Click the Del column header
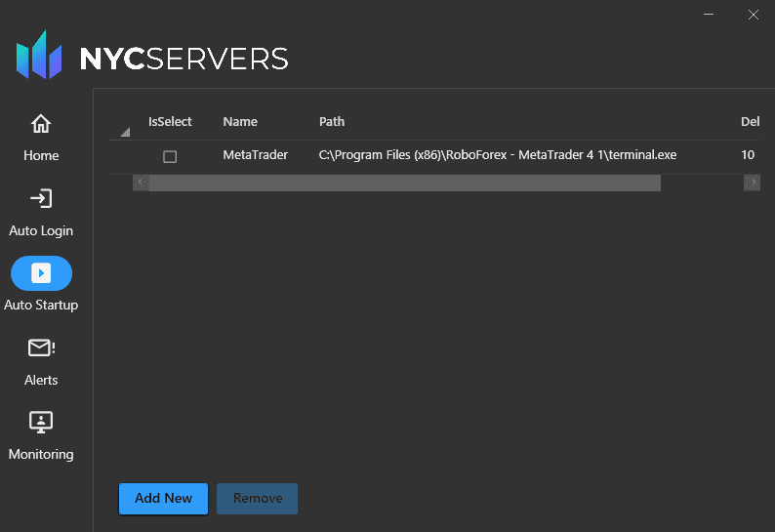 tap(750, 122)
